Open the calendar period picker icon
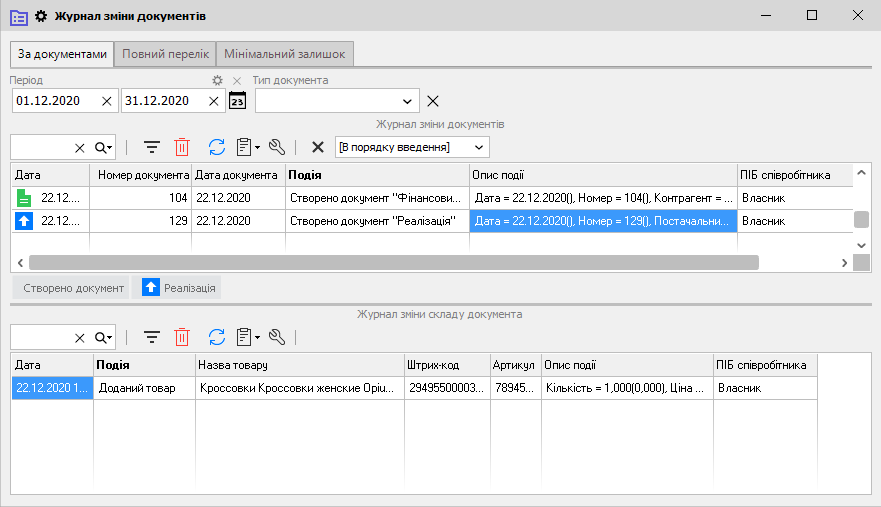Image resolution: width=881 pixels, height=507 pixels. (237, 100)
